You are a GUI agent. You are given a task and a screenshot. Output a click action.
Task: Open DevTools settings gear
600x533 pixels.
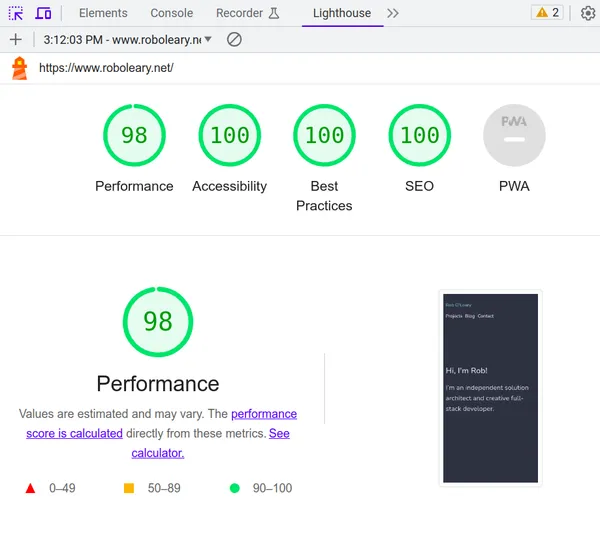point(587,13)
